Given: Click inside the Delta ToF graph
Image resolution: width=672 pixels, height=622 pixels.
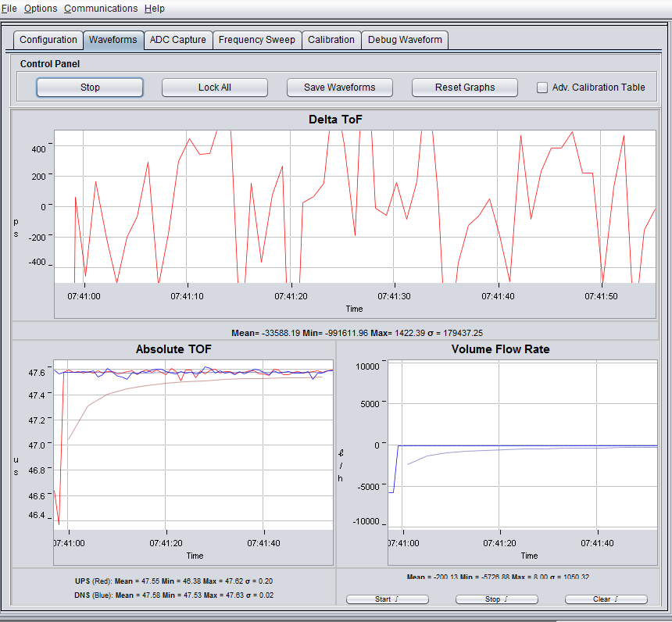Looking at the screenshot, I should (355, 207).
